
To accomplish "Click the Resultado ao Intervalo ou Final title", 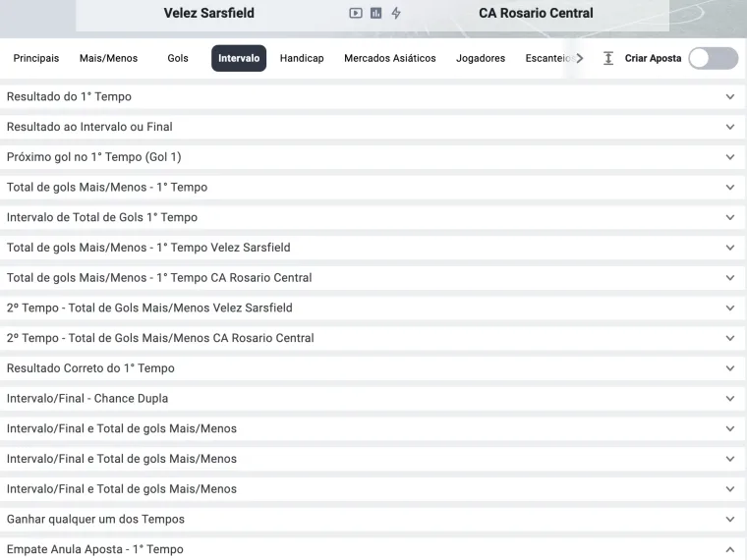I will click(x=89, y=127).
